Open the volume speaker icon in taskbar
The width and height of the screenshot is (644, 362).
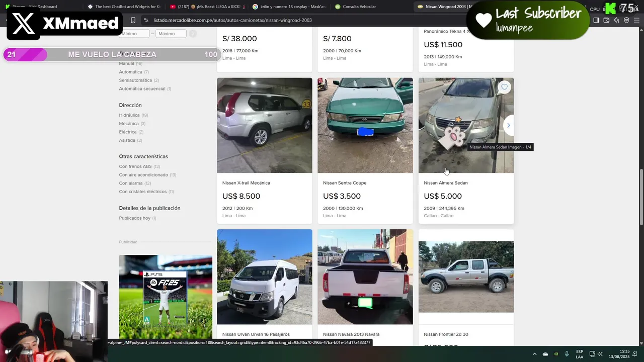(600, 354)
